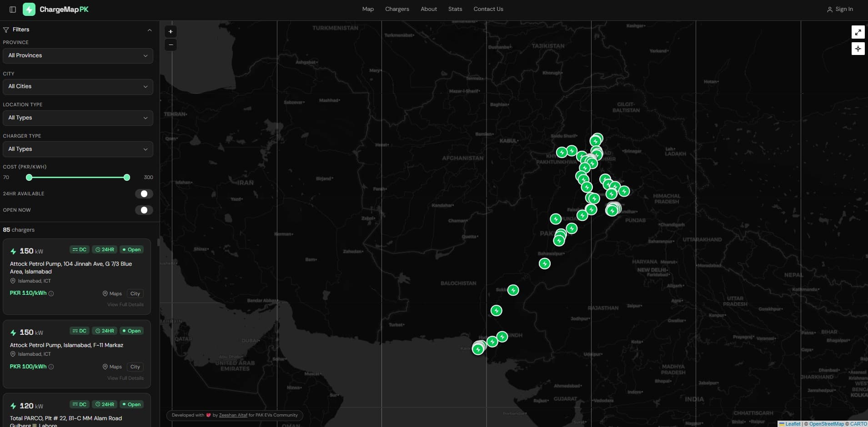
Task: Locate my position on map
Action: pos(858,49)
